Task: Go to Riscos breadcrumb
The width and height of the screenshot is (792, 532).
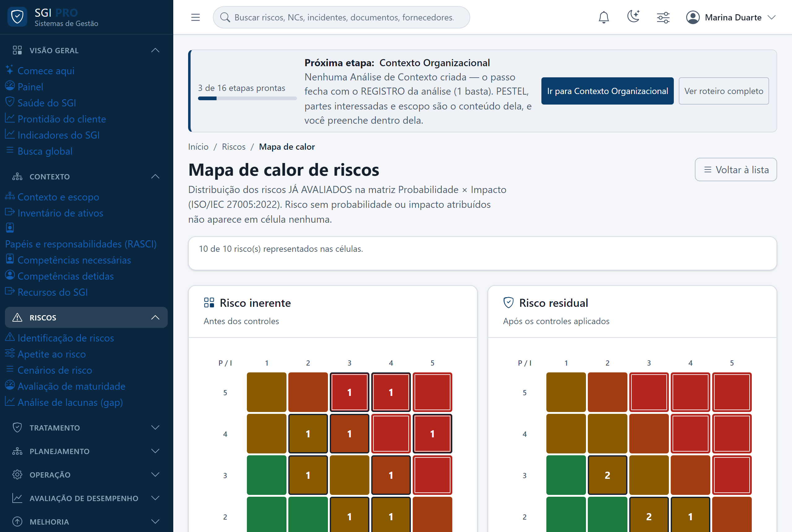Action: [x=234, y=147]
